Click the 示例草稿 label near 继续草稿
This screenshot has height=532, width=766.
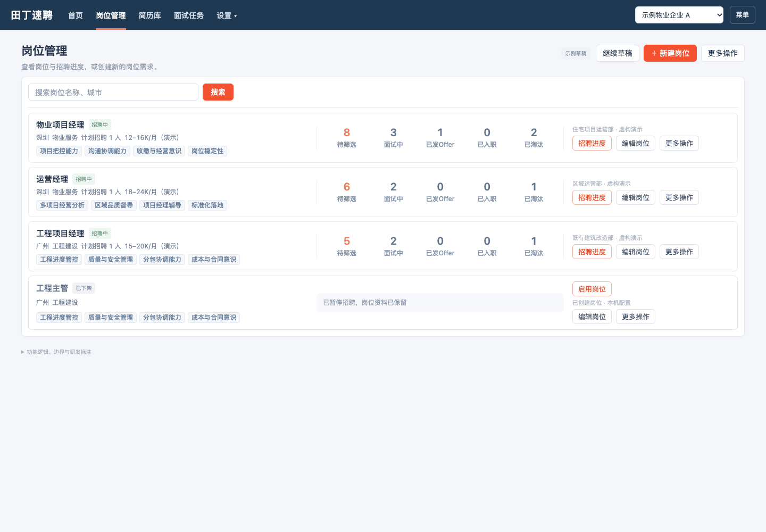tap(576, 53)
